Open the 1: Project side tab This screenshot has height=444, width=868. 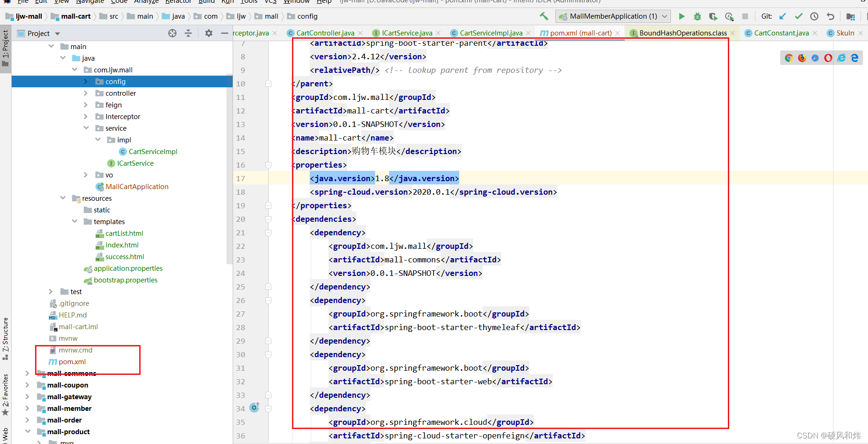click(x=5, y=49)
